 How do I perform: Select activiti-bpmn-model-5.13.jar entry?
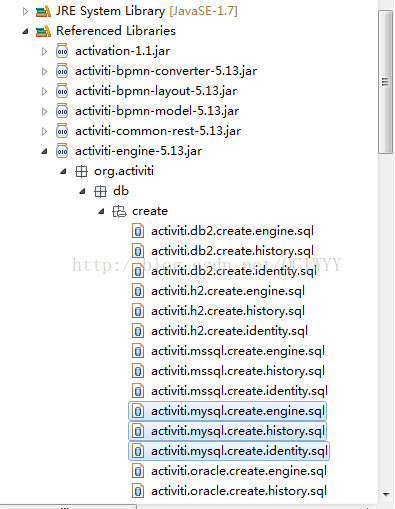(157, 111)
